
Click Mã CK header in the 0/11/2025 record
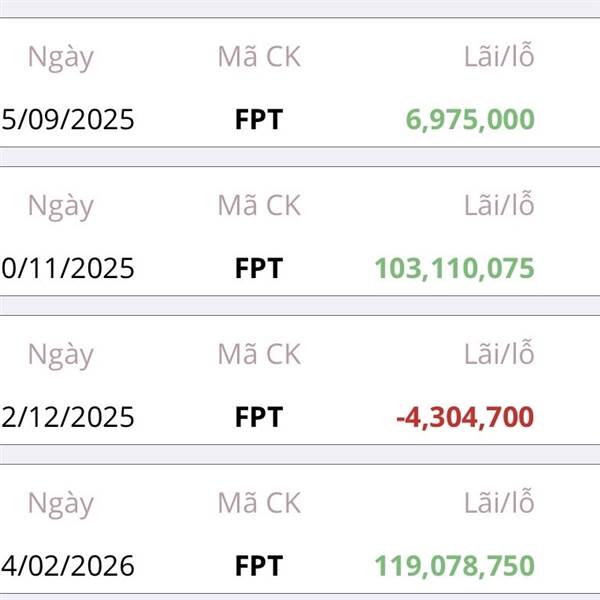tap(259, 205)
